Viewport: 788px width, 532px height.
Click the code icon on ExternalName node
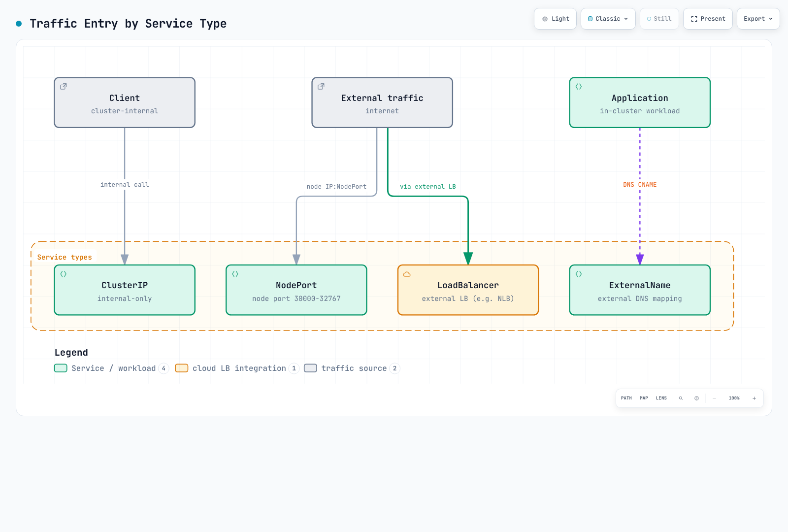point(579,274)
